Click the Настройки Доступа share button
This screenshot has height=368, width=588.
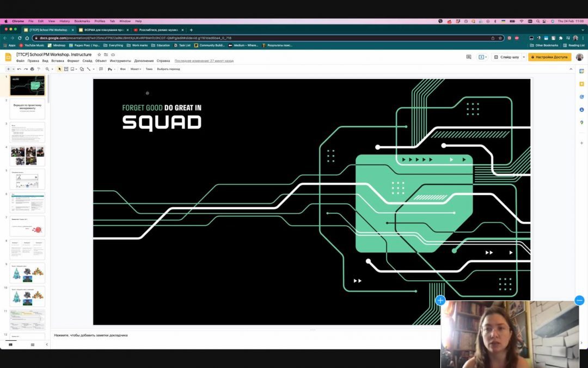[549, 57]
